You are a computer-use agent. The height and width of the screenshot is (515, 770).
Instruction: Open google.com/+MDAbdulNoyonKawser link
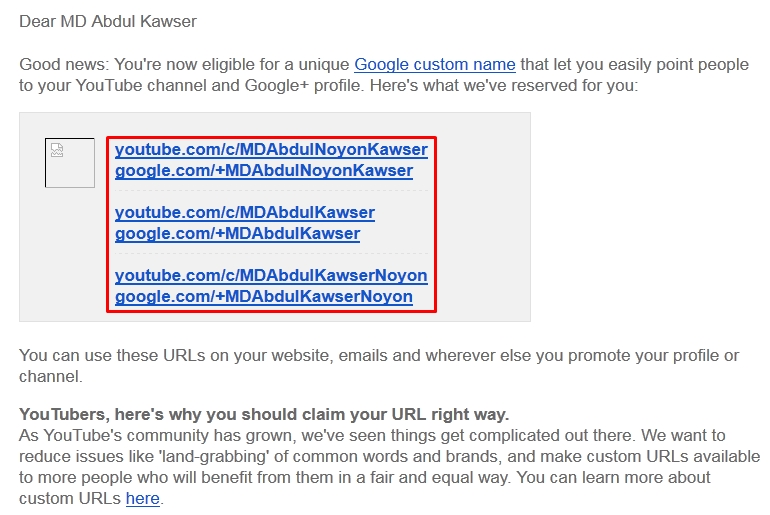pos(263,171)
